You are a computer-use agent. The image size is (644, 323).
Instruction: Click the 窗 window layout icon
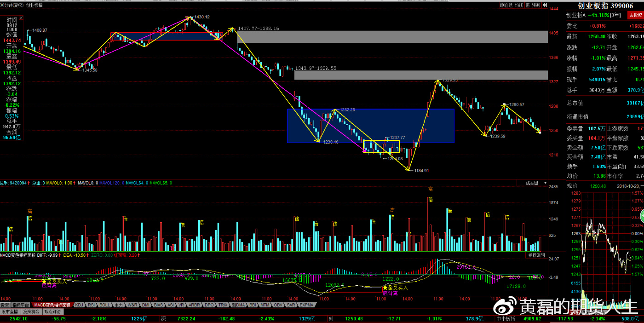528,6
